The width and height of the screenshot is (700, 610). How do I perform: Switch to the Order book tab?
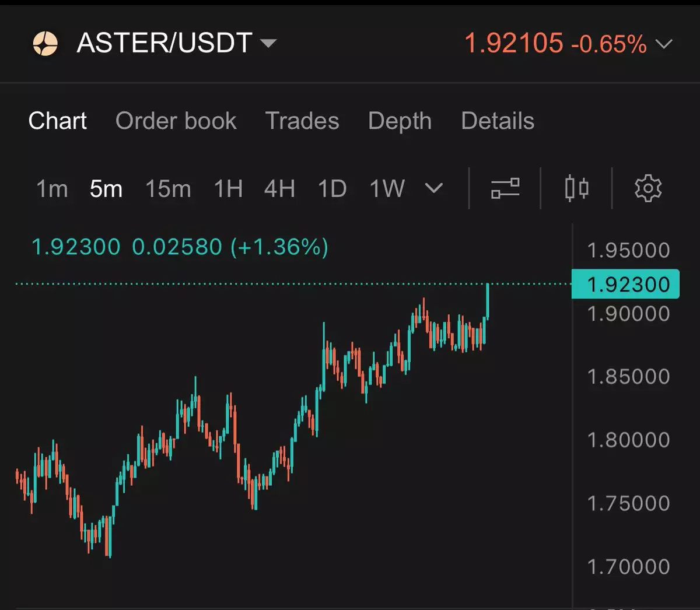point(176,121)
